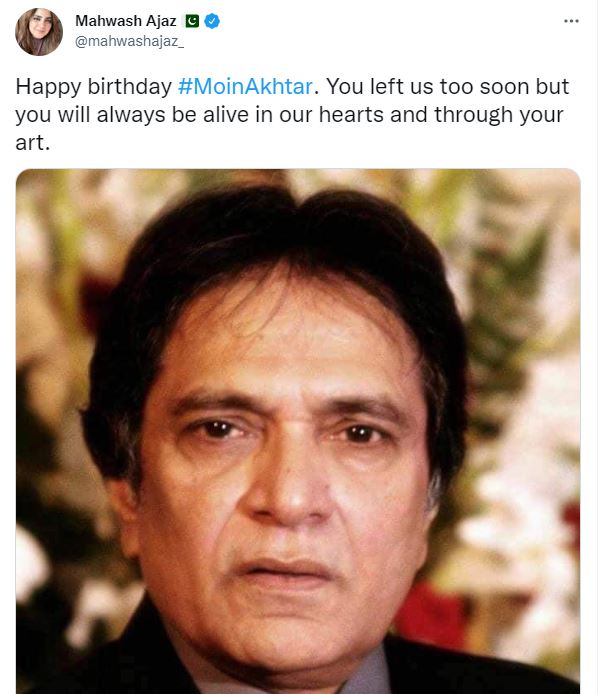Click the display name Mahwash Ajaz
Image resolution: width=600 pixels, height=694 pixels.
click(126, 21)
